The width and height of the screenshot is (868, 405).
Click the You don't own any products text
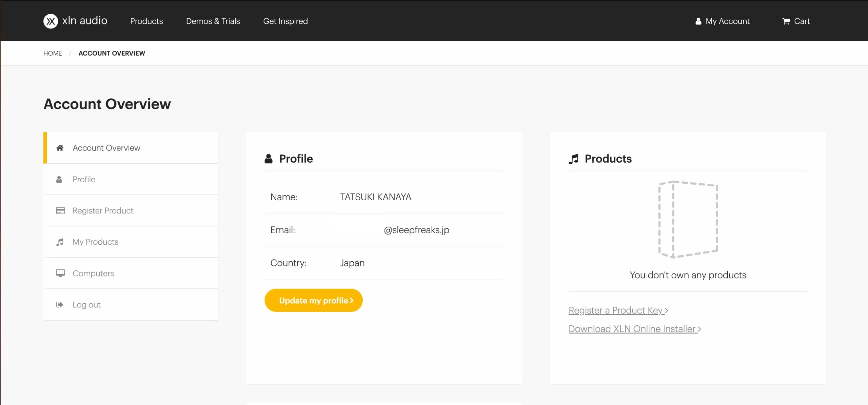point(688,275)
